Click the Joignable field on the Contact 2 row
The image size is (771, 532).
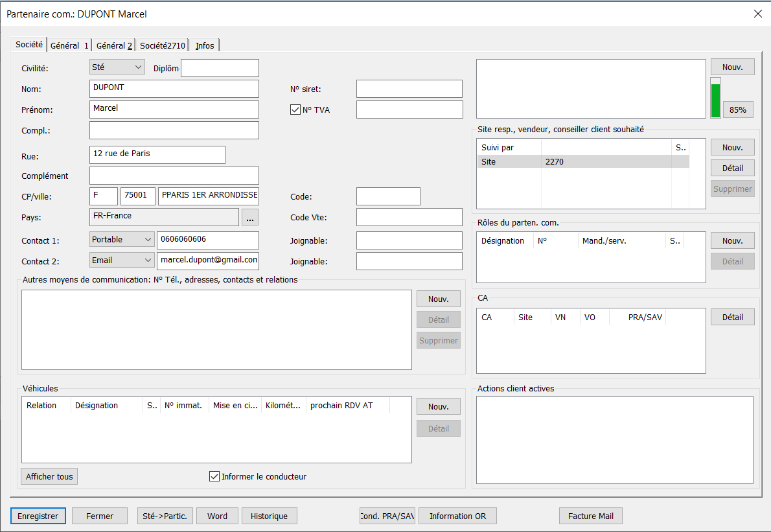pyautogui.click(x=409, y=261)
